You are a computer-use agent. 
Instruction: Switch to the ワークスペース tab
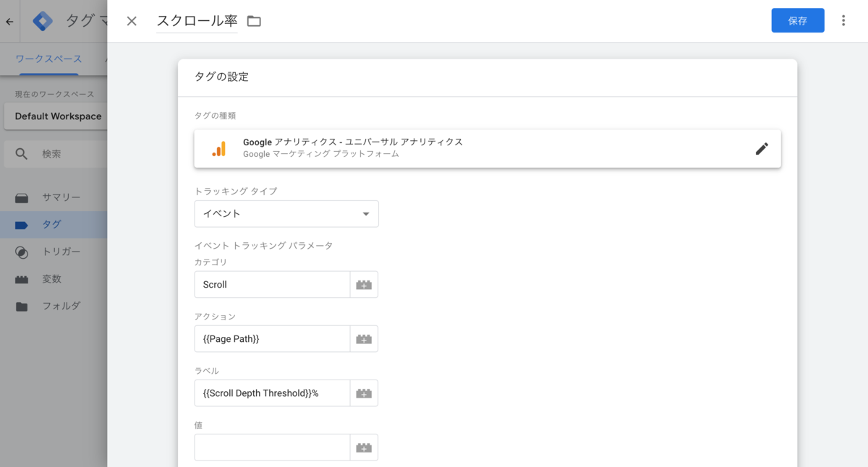pyautogui.click(x=48, y=59)
